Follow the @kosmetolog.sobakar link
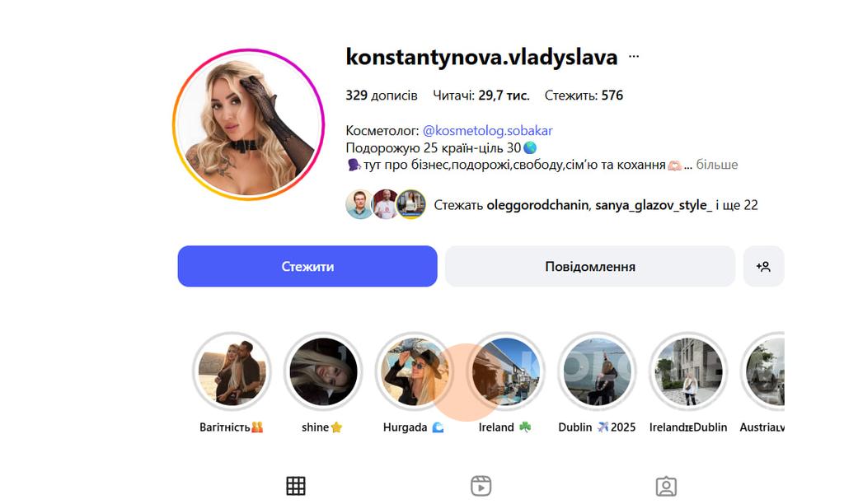 pos(487,131)
